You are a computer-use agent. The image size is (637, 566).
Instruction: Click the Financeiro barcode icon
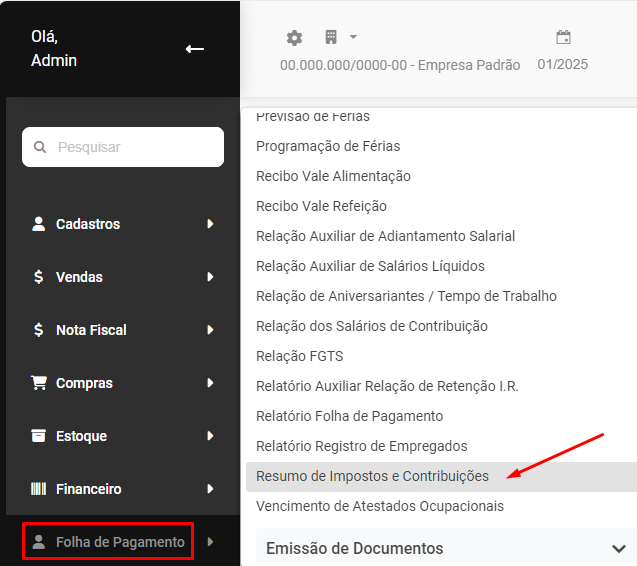click(39, 489)
